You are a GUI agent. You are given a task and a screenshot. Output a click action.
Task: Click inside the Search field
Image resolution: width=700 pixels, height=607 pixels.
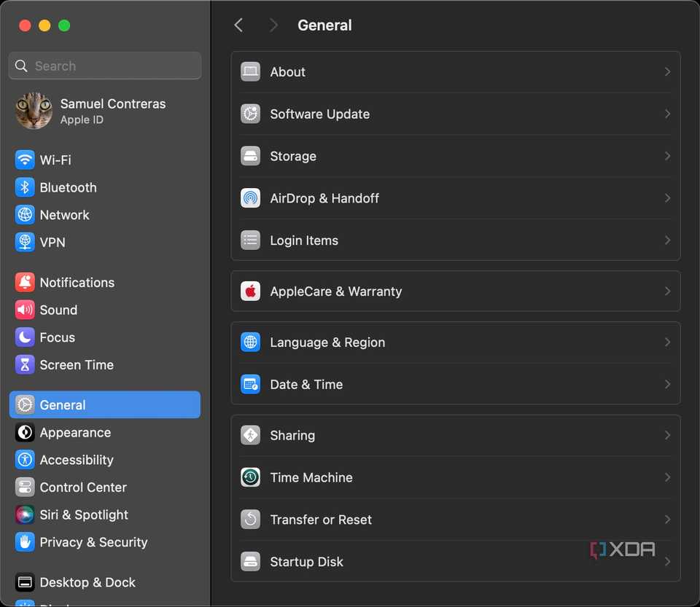pos(104,66)
